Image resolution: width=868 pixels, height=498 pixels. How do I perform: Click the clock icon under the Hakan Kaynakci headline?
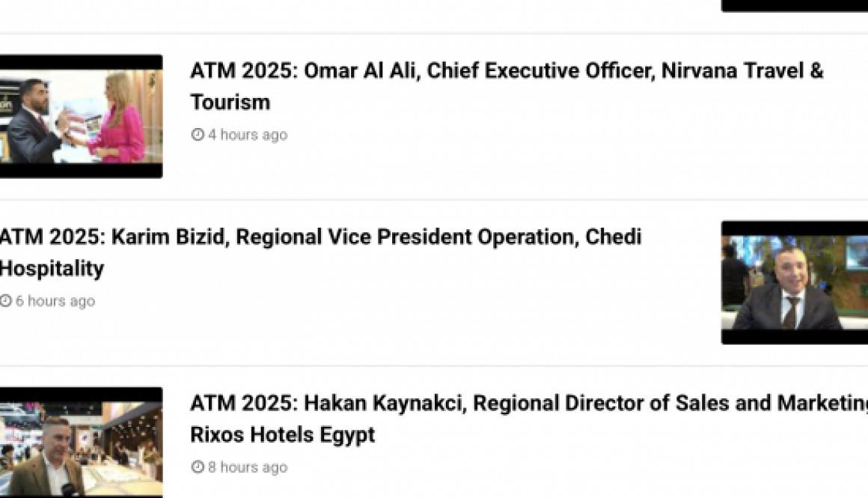pos(198,467)
